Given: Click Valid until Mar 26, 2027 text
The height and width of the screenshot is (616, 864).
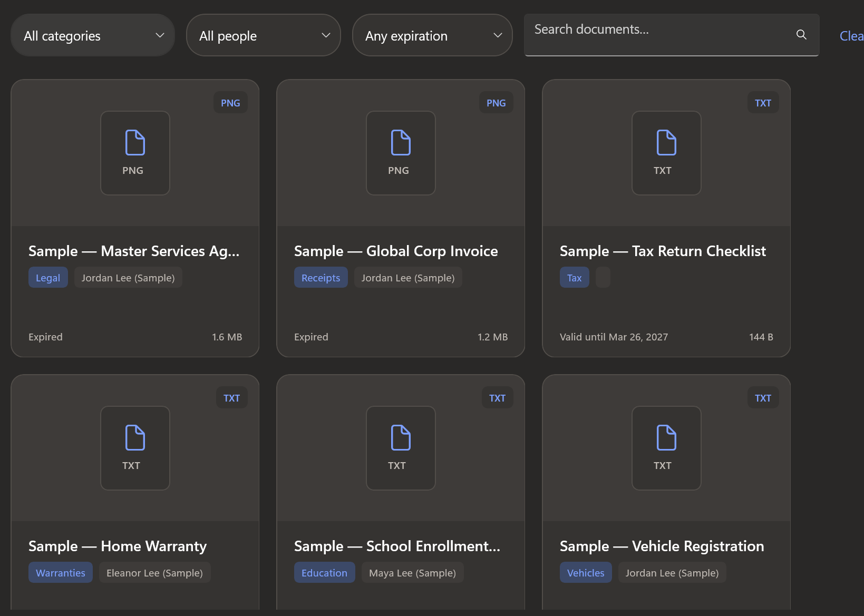Looking at the screenshot, I should 614,337.
